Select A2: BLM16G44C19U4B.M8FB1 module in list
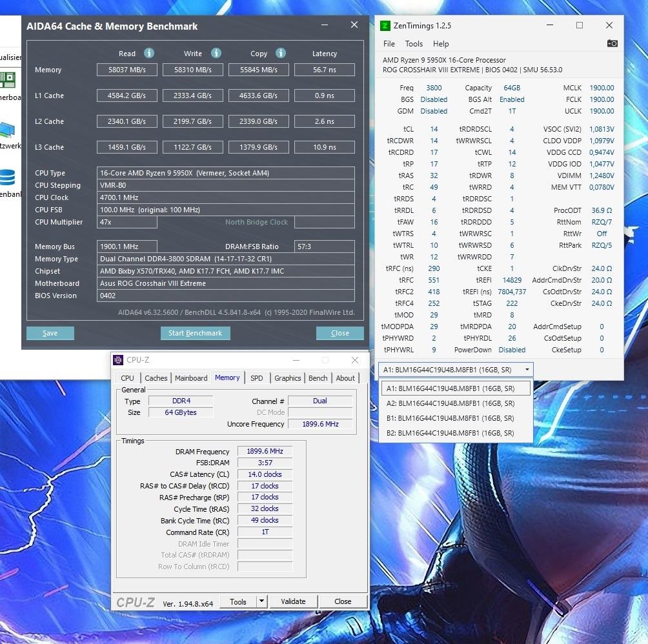Image resolution: width=648 pixels, height=644 pixels. pyautogui.click(x=456, y=403)
